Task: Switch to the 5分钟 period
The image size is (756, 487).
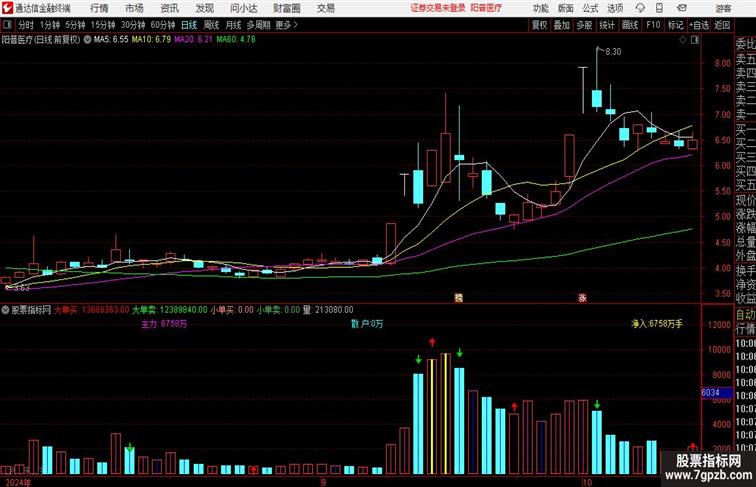Action: click(x=75, y=25)
